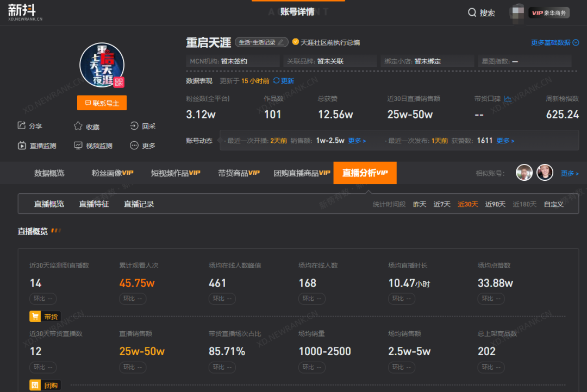The width and height of the screenshot is (587, 392).
Task: Click the 联系号主 contact button
Action: (102, 103)
